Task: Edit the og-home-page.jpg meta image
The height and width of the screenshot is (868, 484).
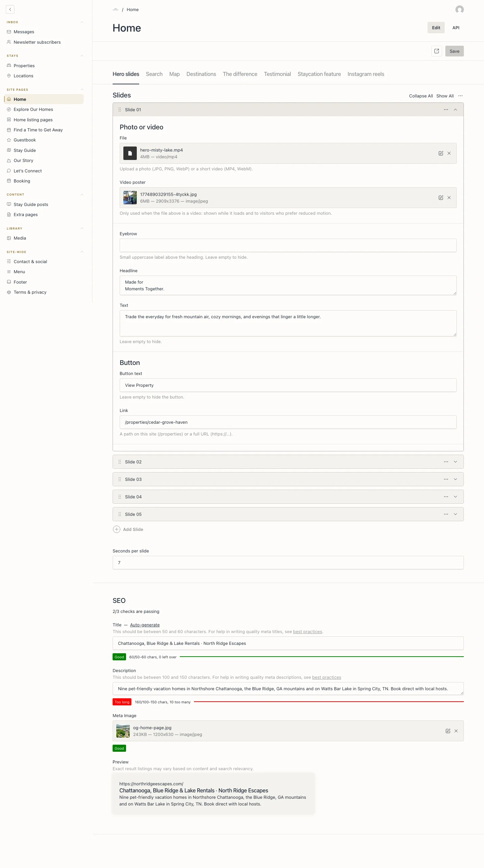Action: pyautogui.click(x=448, y=731)
